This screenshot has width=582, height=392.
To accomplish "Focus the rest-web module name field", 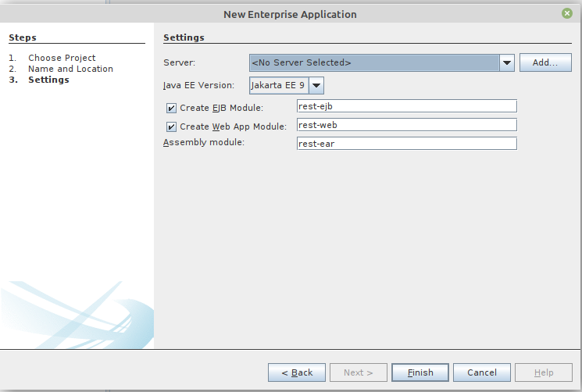I will click(406, 125).
